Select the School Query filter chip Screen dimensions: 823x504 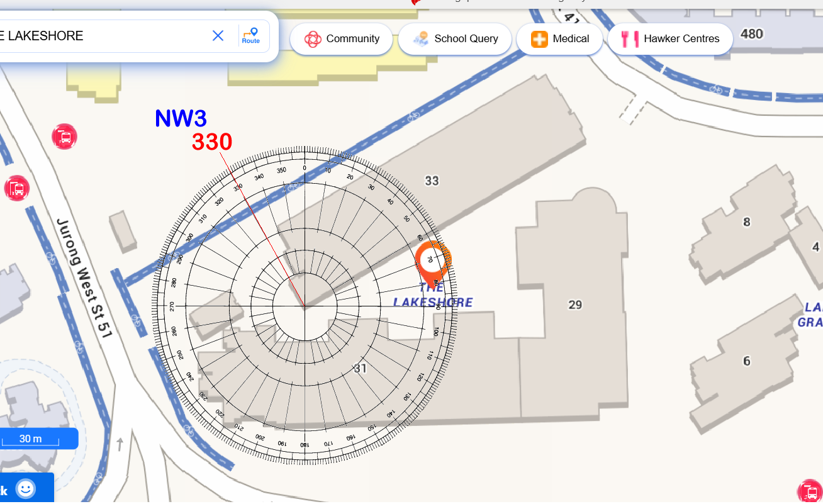(x=455, y=39)
